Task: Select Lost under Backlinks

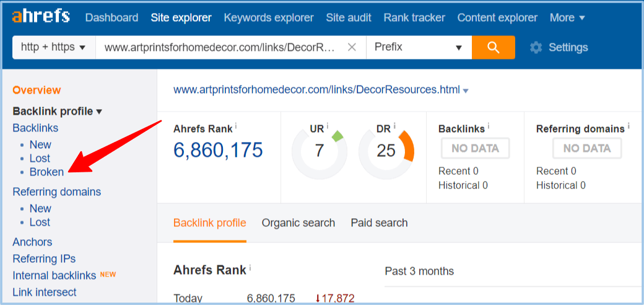Action: click(x=40, y=158)
